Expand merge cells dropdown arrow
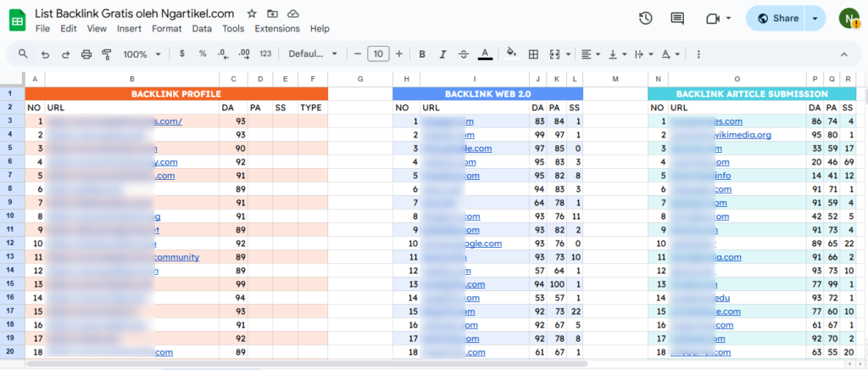This screenshot has width=868, height=370. [x=569, y=54]
